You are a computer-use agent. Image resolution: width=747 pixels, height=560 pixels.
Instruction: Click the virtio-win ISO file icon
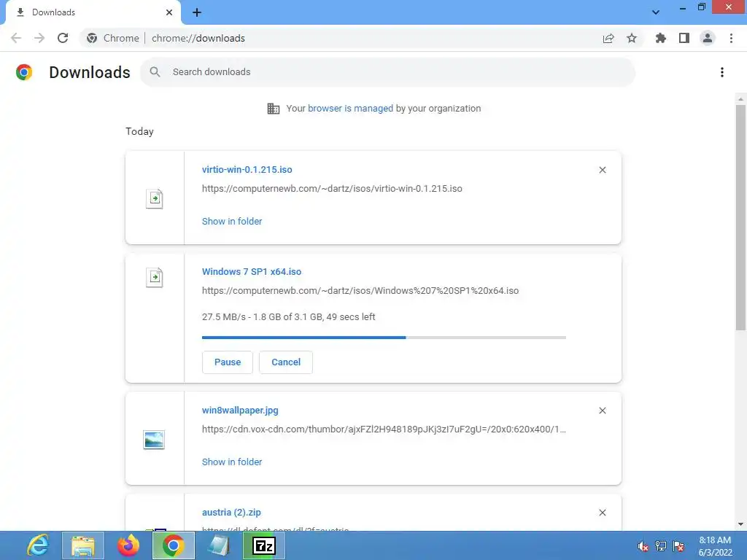[x=155, y=198]
